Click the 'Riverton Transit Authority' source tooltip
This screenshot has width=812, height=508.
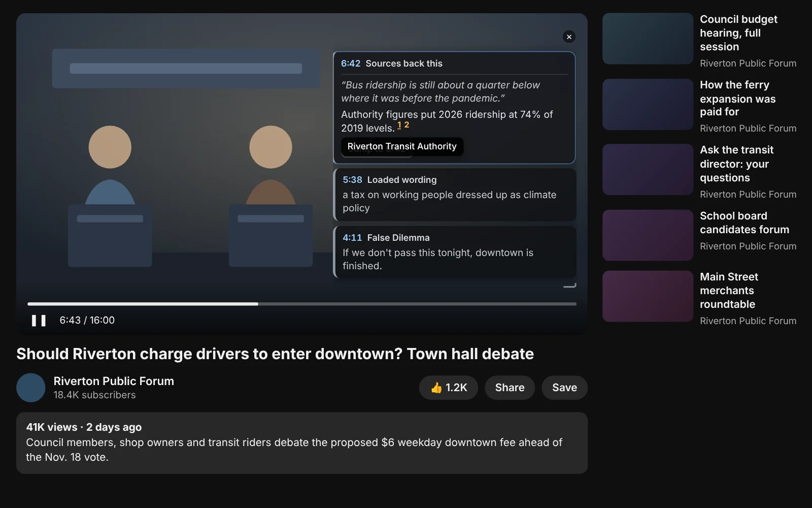[402, 146]
